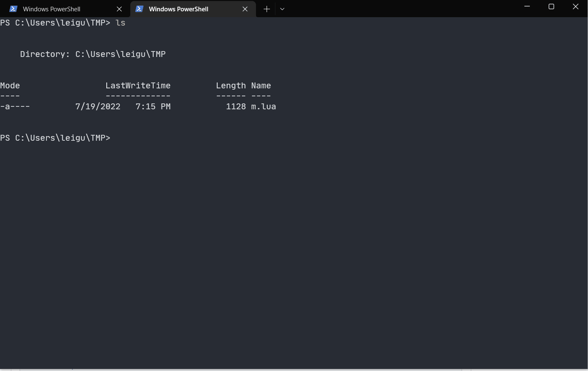This screenshot has height=371, width=588.
Task: Minimize the terminal window
Action: pos(527,6)
